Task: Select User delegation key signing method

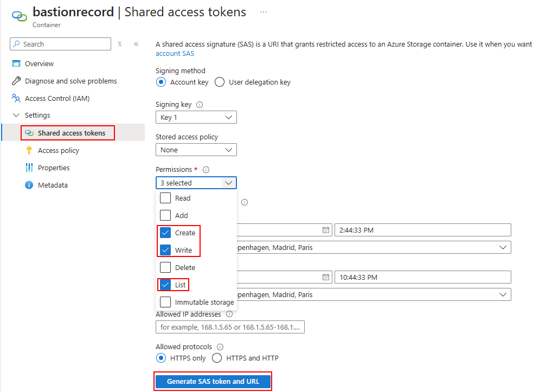Action: coord(220,82)
